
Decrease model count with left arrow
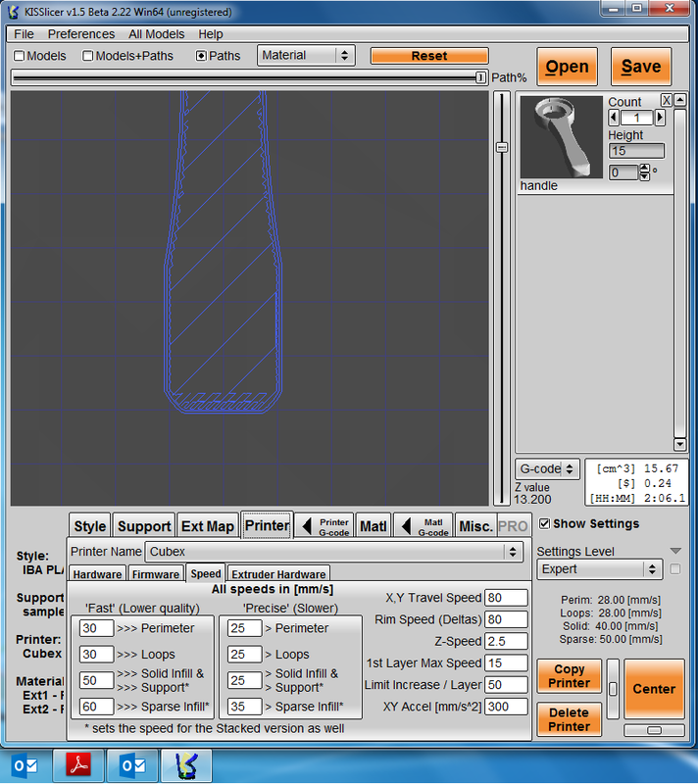click(x=614, y=118)
